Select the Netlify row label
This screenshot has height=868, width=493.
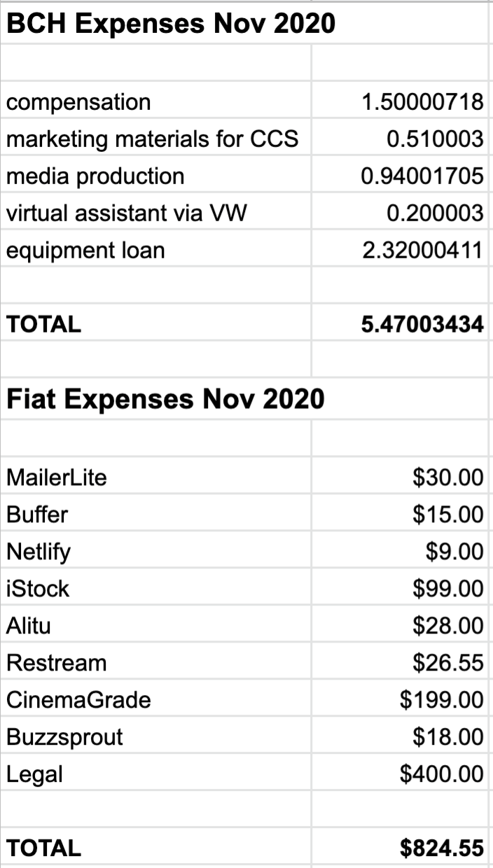(x=155, y=552)
